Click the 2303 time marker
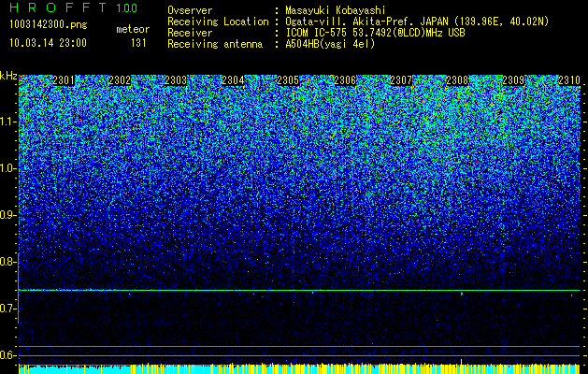Screen dimensions: 588x374 [176, 80]
